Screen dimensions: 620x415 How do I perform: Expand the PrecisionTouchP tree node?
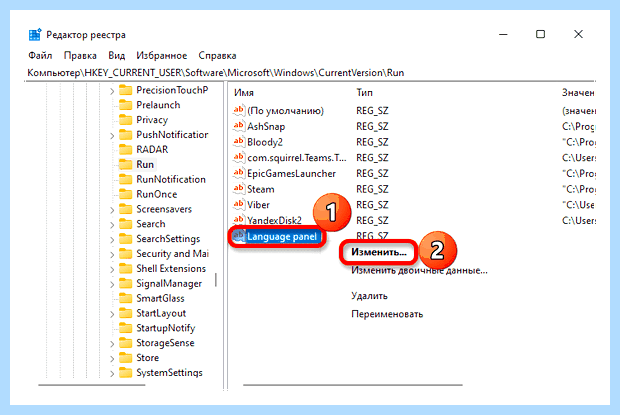coord(112,91)
